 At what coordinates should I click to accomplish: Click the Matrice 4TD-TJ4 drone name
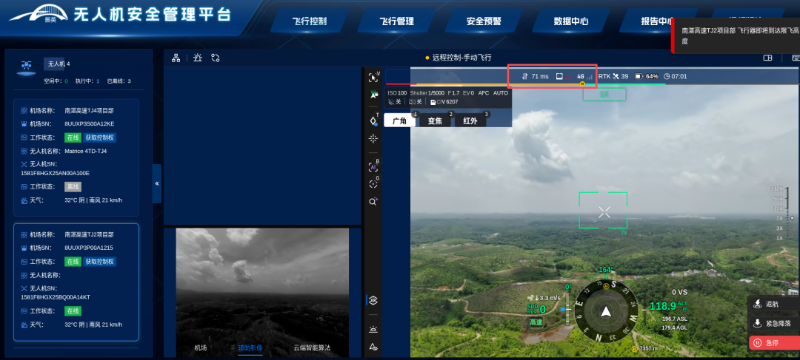coord(86,151)
